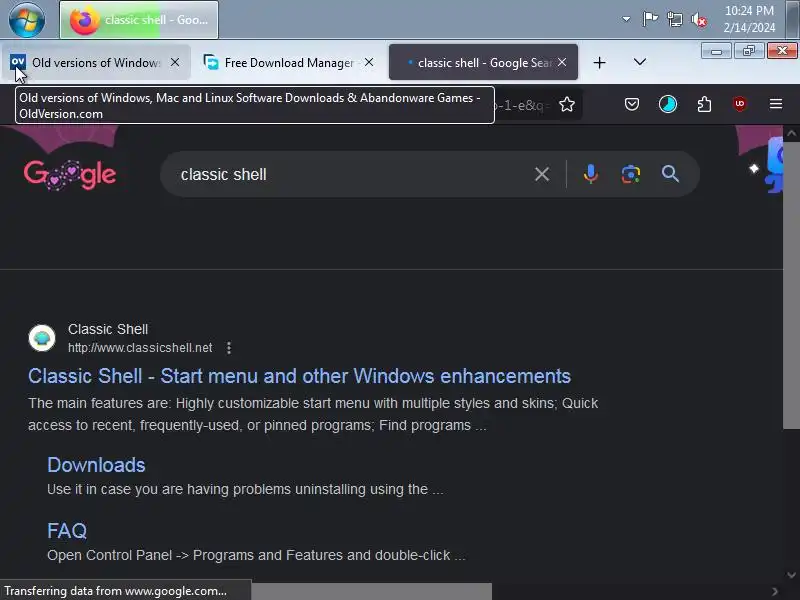Open the Downloads sitelink

tap(96, 465)
